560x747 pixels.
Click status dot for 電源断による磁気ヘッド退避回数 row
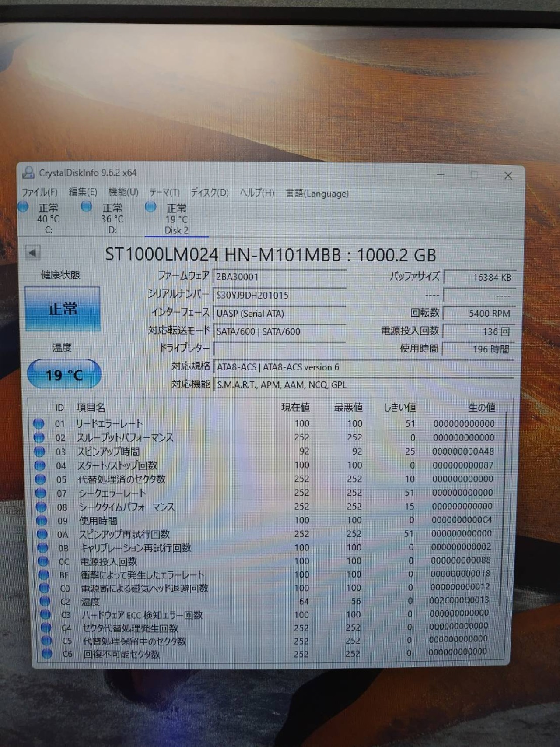(x=44, y=588)
